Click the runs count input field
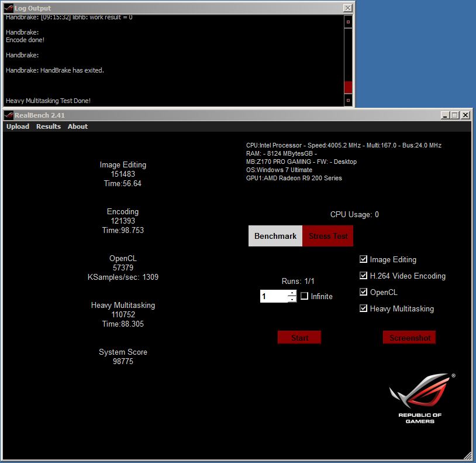The height and width of the screenshot is (463, 476). pyautogui.click(x=274, y=296)
